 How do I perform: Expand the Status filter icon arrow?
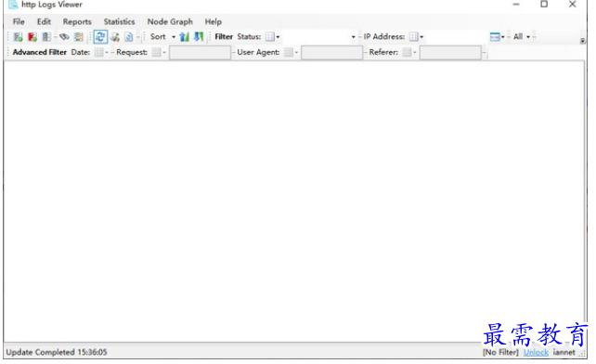click(x=278, y=37)
